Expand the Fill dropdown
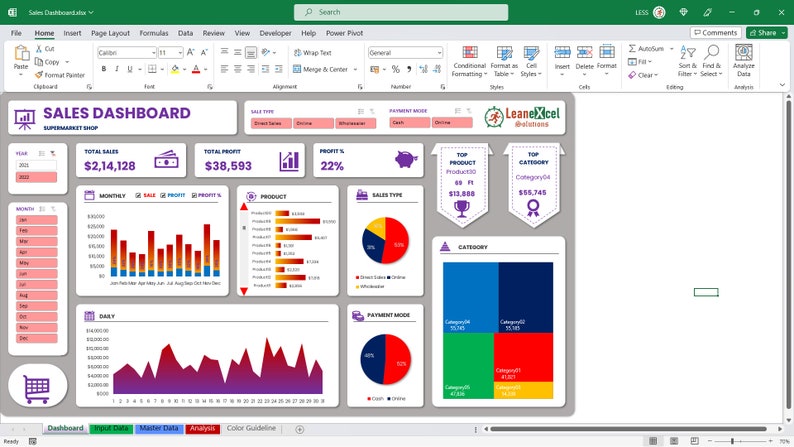This screenshot has width=794, height=447. [x=650, y=62]
